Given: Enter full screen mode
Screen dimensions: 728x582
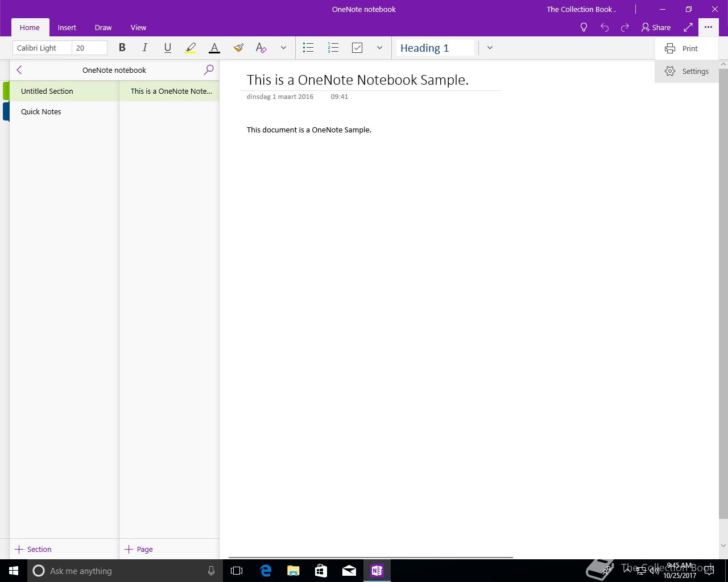Looking at the screenshot, I should click(688, 27).
